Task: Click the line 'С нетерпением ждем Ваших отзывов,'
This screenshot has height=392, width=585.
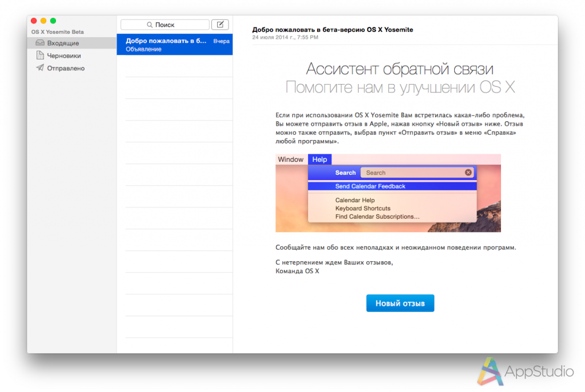Action: (334, 262)
